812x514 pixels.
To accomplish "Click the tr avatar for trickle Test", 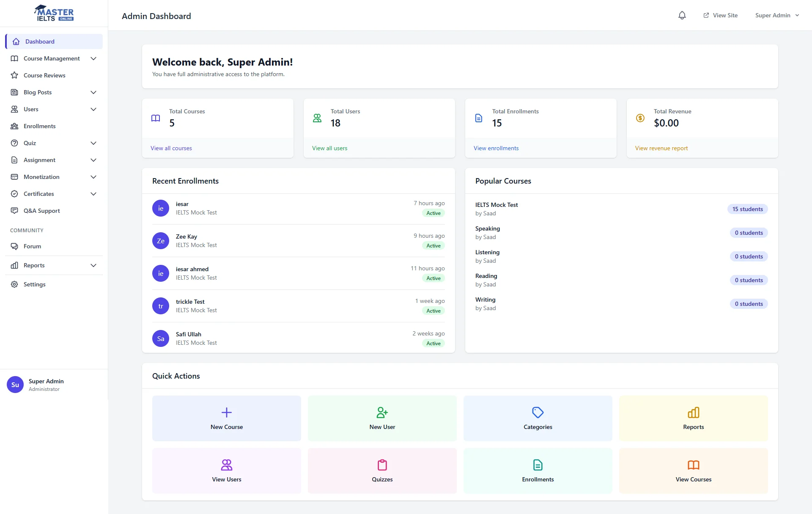I will click(161, 306).
